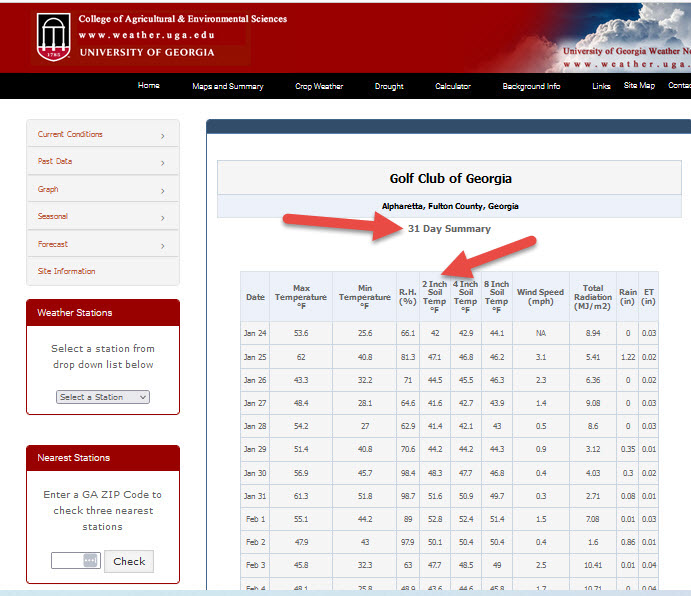The width and height of the screenshot is (691, 596).
Task: Click the Max Temperature column header
Action: (x=301, y=295)
